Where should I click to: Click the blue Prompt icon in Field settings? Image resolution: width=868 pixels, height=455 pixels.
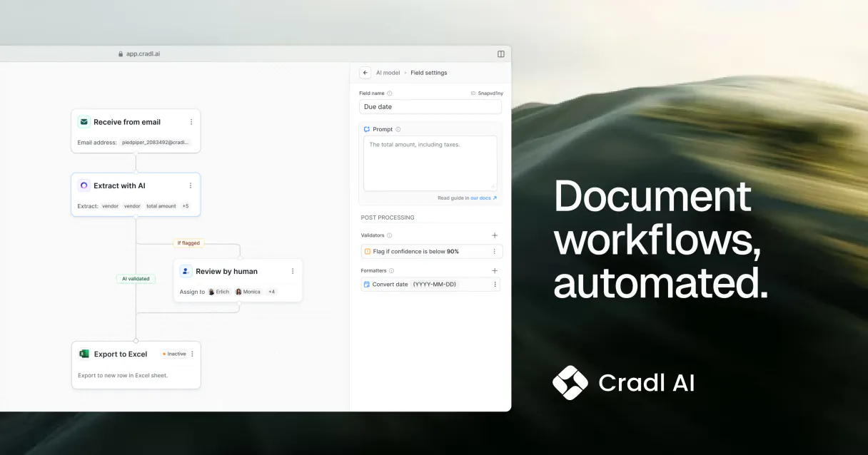click(x=367, y=129)
